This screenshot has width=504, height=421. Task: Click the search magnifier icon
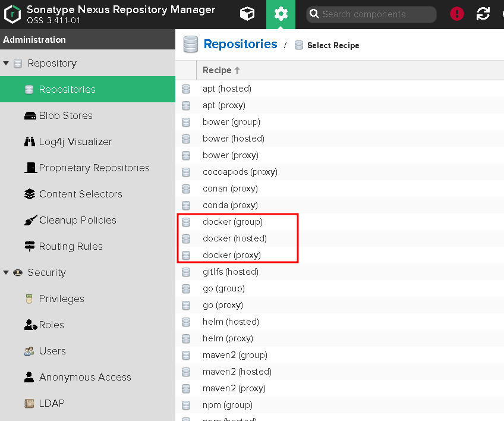pos(314,14)
